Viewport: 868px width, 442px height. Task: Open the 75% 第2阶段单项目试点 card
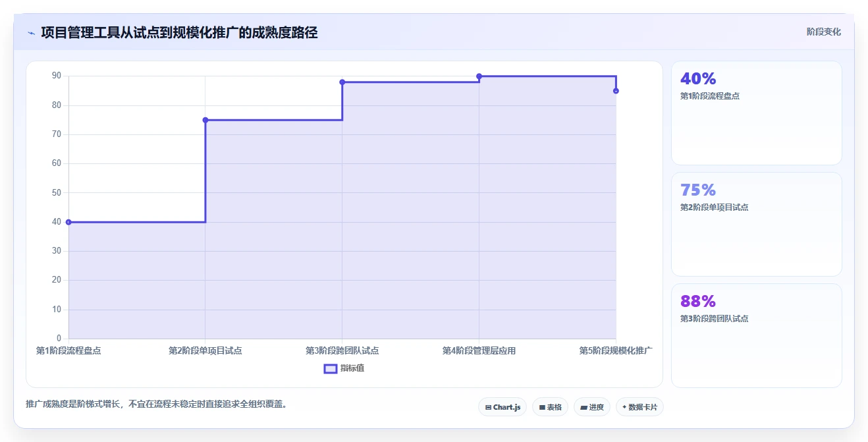(x=756, y=224)
